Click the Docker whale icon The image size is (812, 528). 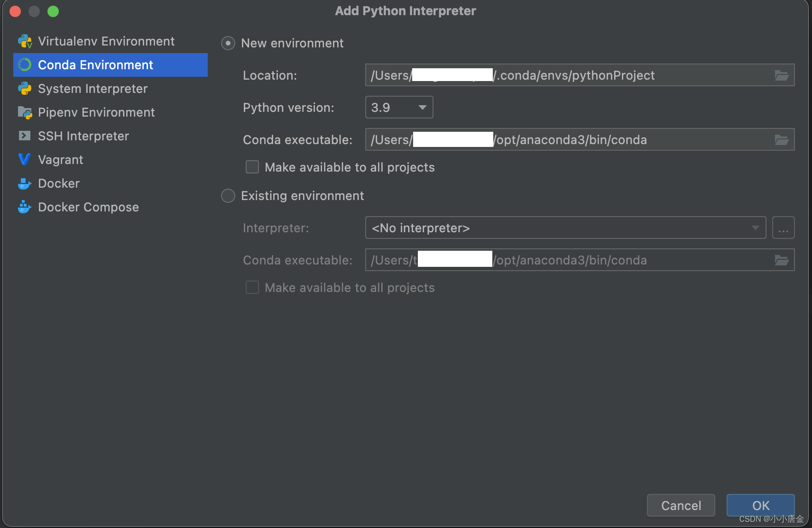point(25,183)
